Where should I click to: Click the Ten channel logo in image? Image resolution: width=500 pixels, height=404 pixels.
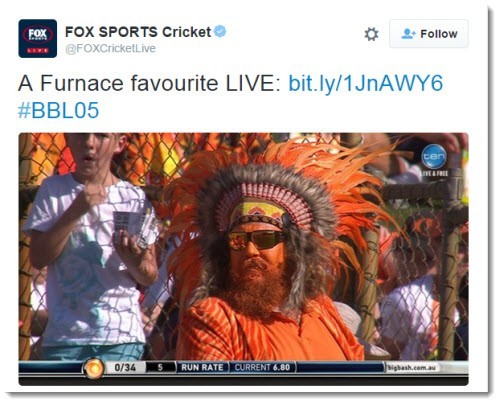click(x=433, y=156)
